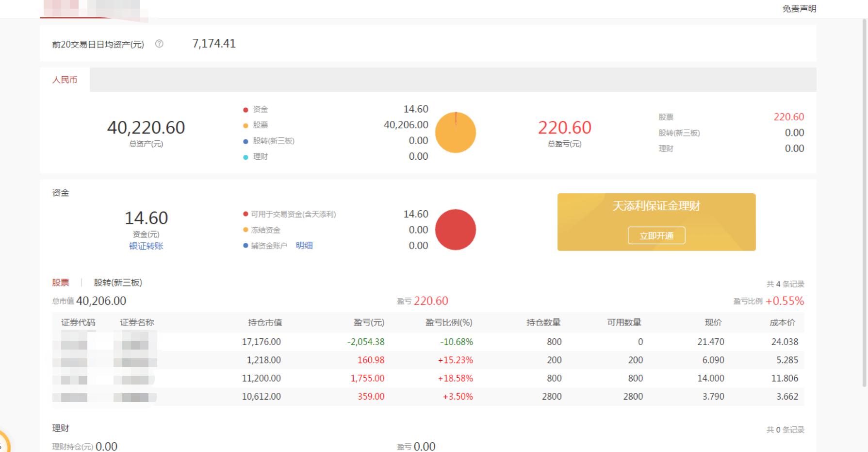Click the orange 股票 legend dot

(246, 125)
